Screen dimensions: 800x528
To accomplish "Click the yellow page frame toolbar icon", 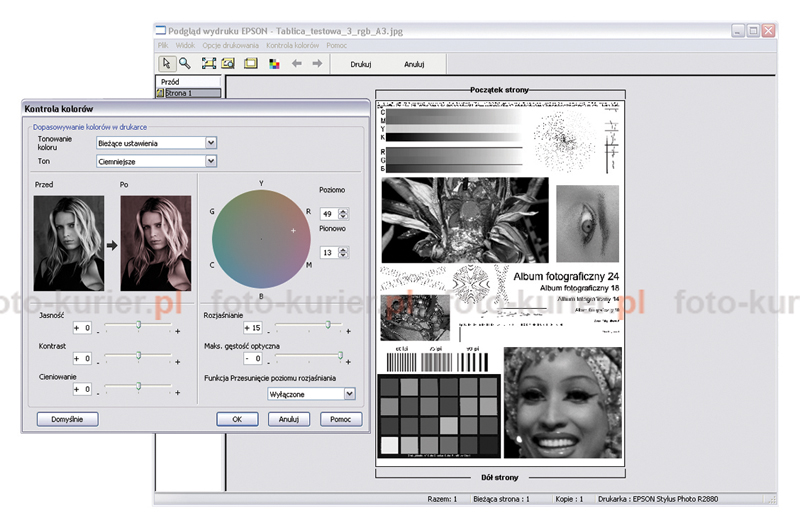I will 251,63.
